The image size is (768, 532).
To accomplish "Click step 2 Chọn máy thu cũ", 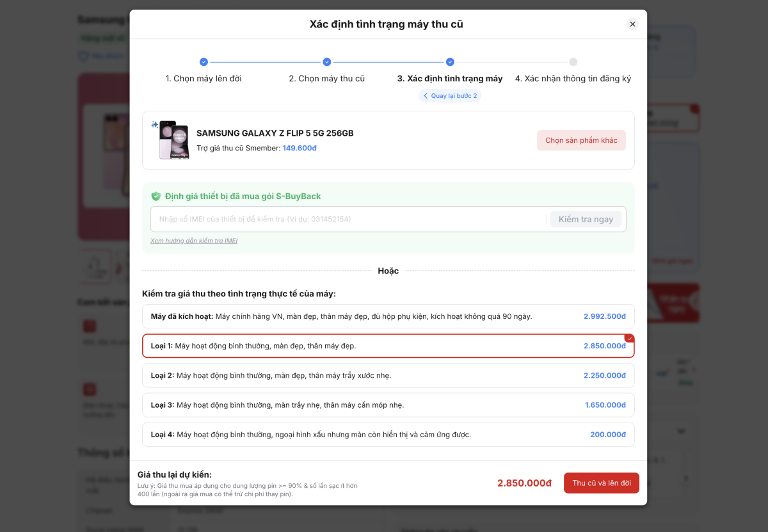I will pos(326,79).
